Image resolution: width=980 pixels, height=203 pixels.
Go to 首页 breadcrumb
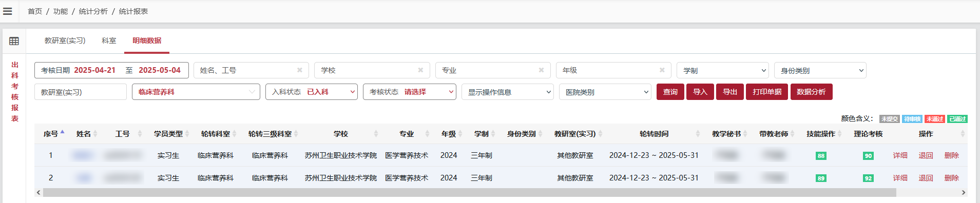pyautogui.click(x=35, y=11)
